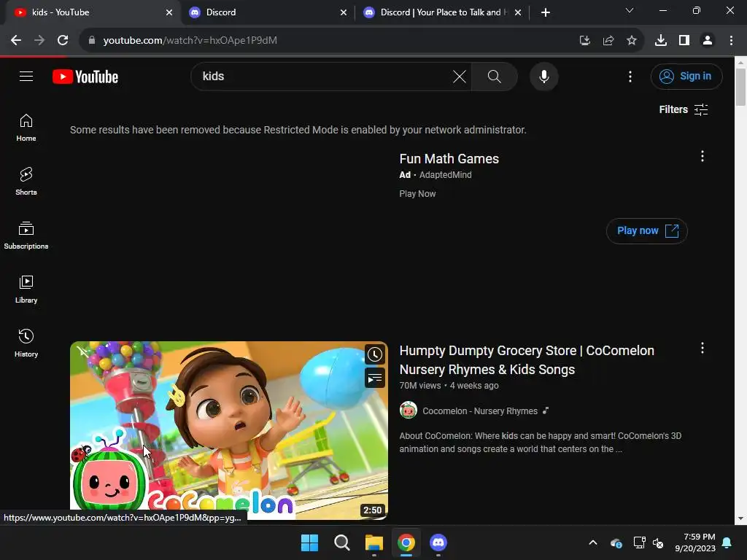Open the tab search dropdown chevron
Viewport: 747px width, 560px height.
pyautogui.click(x=630, y=10)
